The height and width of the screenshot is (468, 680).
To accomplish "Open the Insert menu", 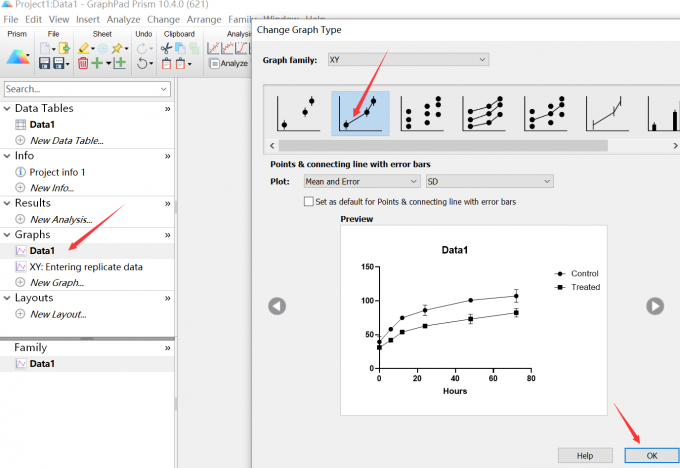I will [88, 20].
